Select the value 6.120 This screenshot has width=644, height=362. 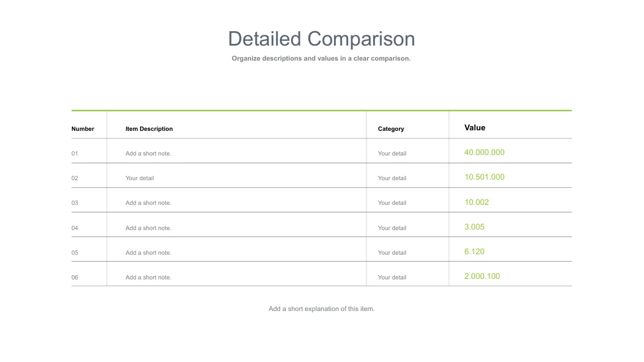point(474,252)
